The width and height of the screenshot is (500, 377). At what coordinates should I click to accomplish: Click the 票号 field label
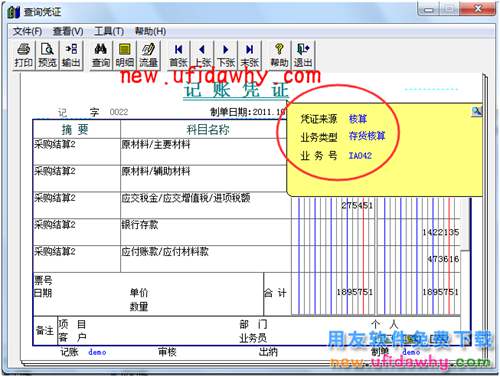pyautogui.click(x=43, y=280)
